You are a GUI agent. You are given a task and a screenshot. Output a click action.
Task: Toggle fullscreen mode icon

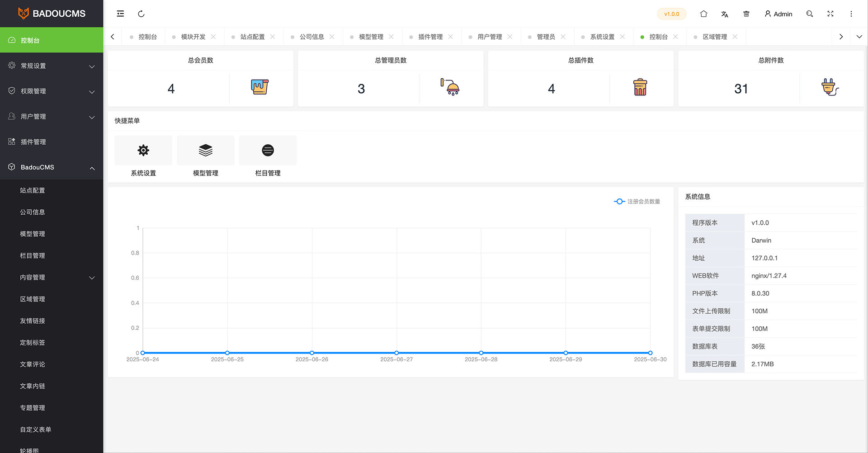point(830,14)
